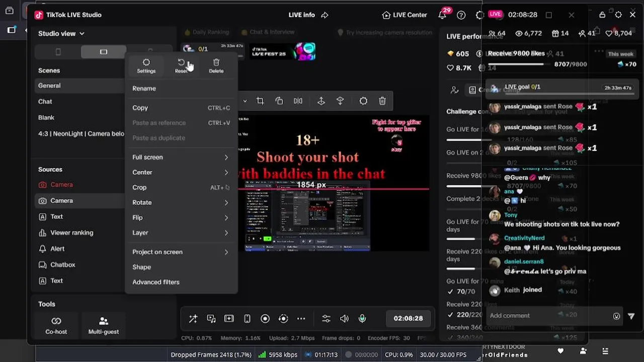Click the replay capture dashed-circle icon
Viewport: 644px width, 362px height.
(x=283, y=318)
